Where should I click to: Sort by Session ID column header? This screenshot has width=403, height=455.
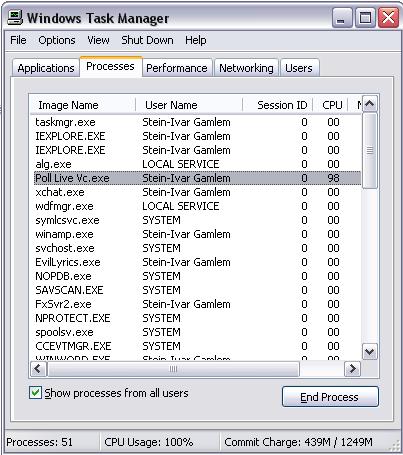[278, 105]
